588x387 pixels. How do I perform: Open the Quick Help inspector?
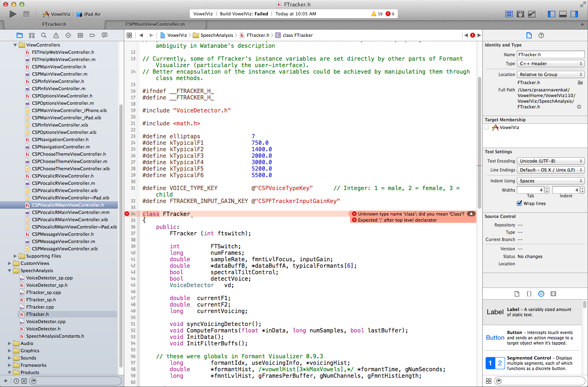coord(541,35)
